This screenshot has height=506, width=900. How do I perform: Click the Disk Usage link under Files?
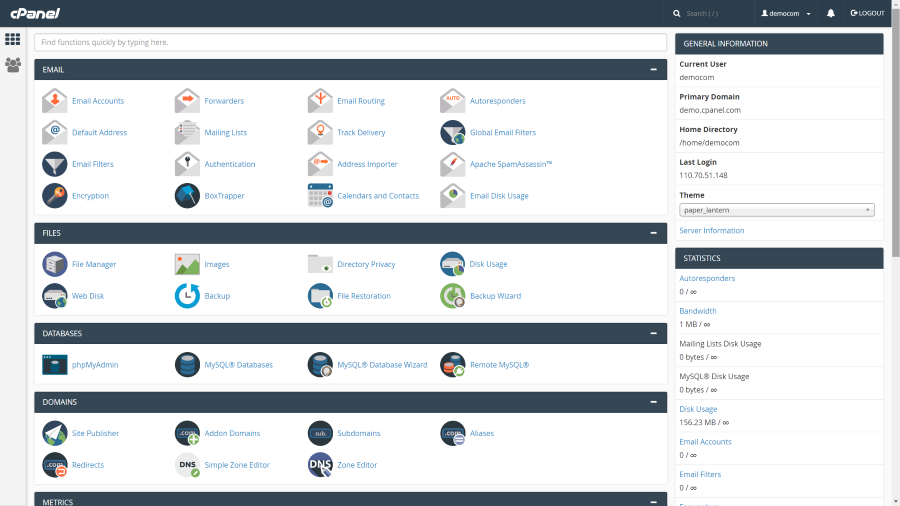[x=488, y=264]
